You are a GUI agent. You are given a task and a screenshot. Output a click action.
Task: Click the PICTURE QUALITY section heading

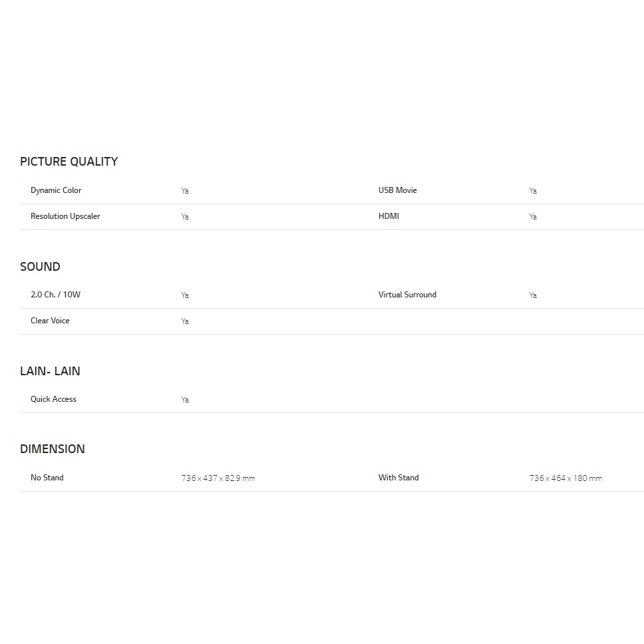click(x=69, y=162)
